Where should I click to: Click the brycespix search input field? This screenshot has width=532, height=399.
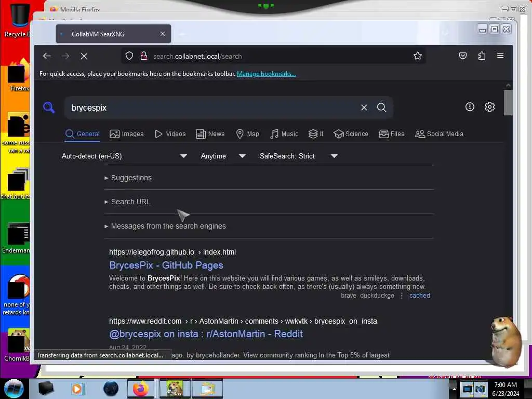click(x=214, y=108)
